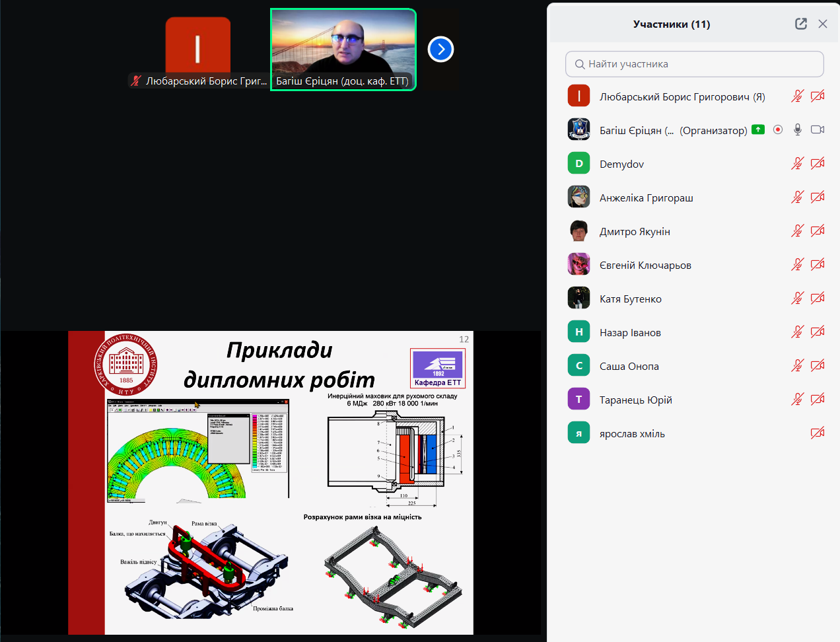
Task: Click muted mic icon for Таранець Юрій
Action: pos(798,399)
